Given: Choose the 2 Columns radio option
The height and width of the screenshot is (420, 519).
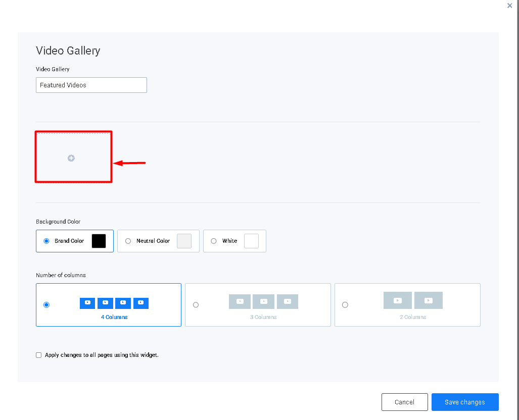Looking at the screenshot, I should pyautogui.click(x=345, y=305).
